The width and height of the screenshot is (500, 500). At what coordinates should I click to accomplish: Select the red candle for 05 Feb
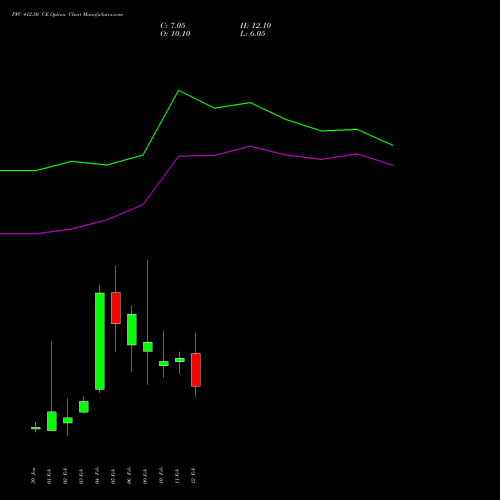point(116,308)
